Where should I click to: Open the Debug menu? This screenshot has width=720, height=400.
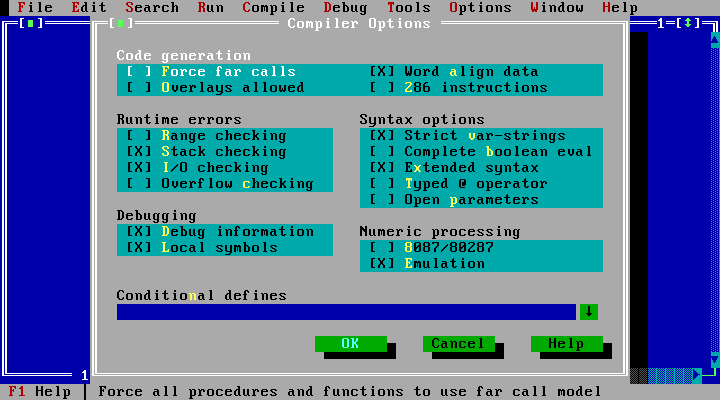click(345, 7)
